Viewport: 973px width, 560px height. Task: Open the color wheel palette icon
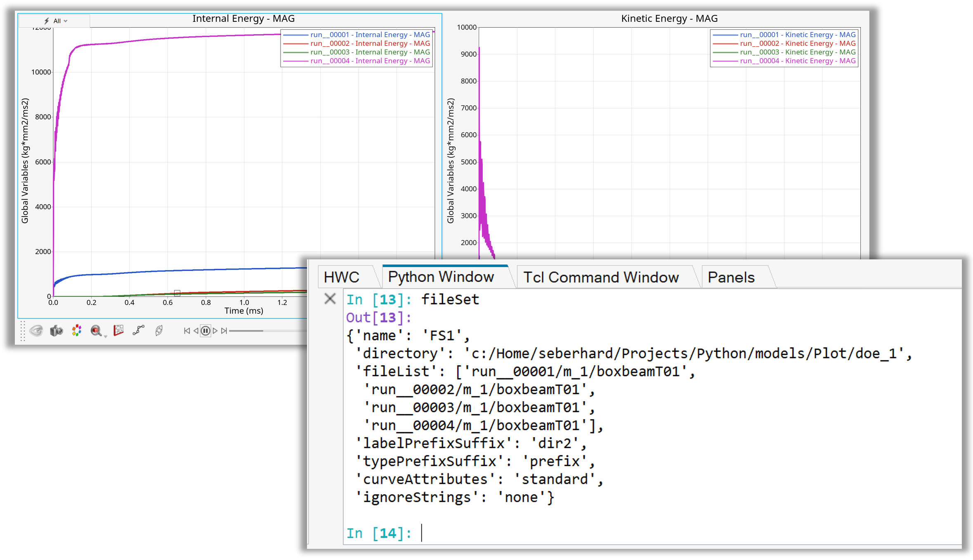[76, 330]
